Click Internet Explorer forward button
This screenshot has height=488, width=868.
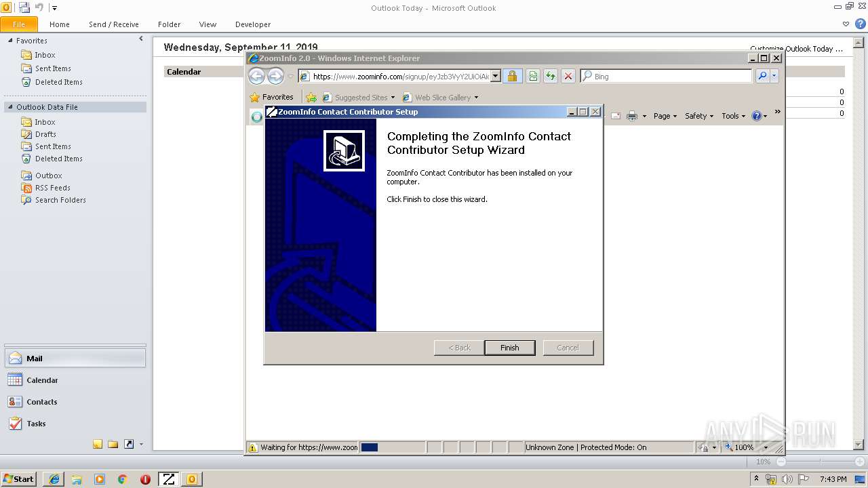[x=275, y=76]
